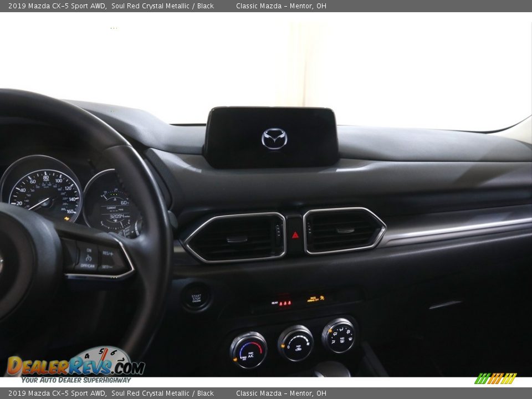Click the speedometer gauge

[43, 190]
